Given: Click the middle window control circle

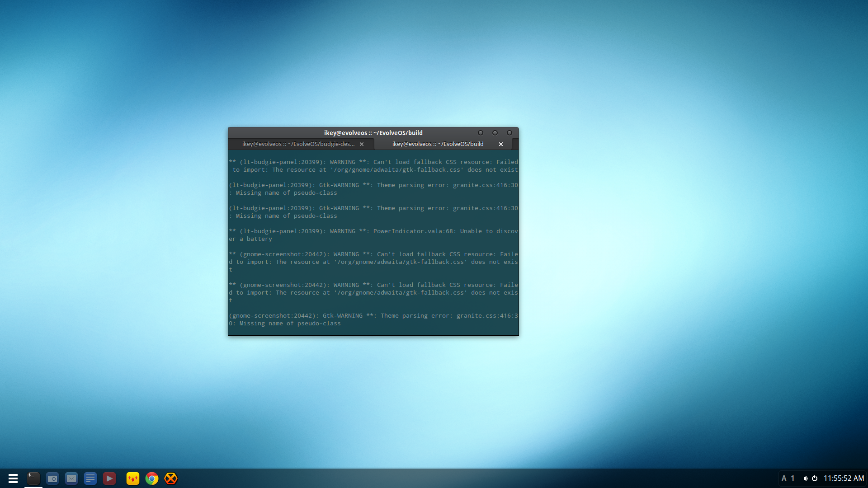Looking at the screenshot, I should click(495, 133).
